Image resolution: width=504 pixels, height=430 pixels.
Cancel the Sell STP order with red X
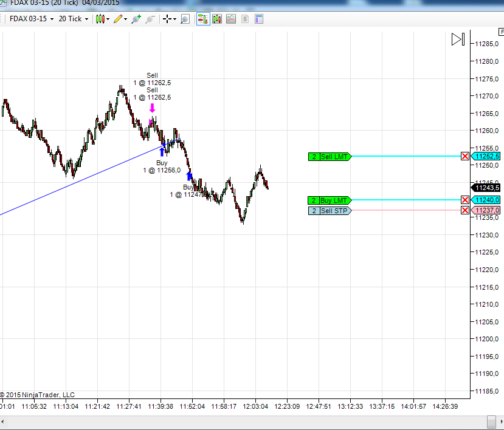click(464, 210)
